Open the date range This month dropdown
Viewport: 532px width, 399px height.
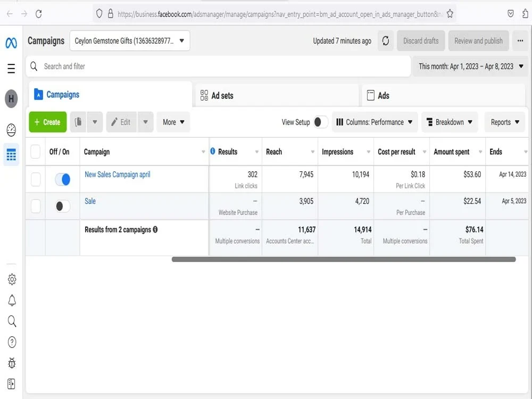[x=471, y=66]
